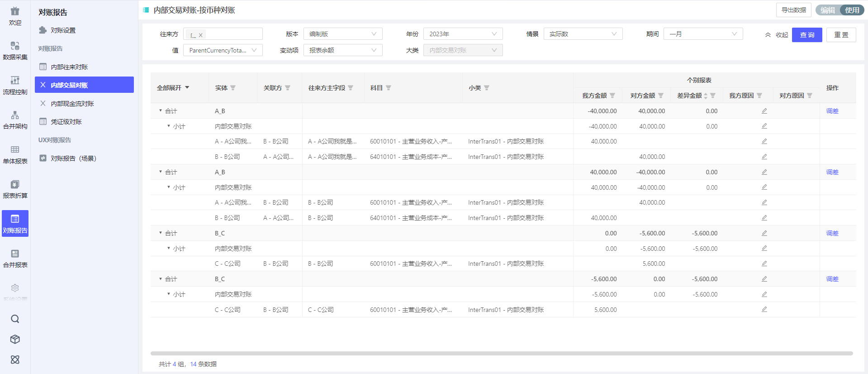
Task: Click the filter icon on 科目 column
Action: point(389,88)
